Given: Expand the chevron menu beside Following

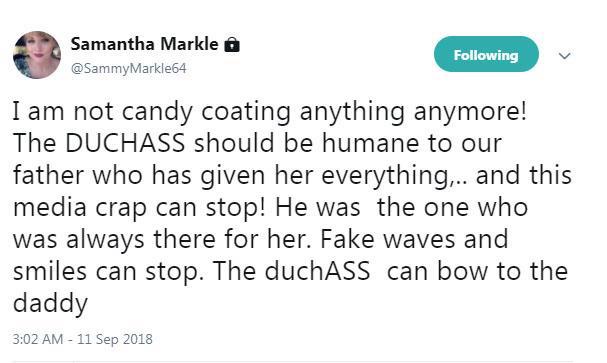Looking at the screenshot, I should pyautogui.click(x=565, y=56).
